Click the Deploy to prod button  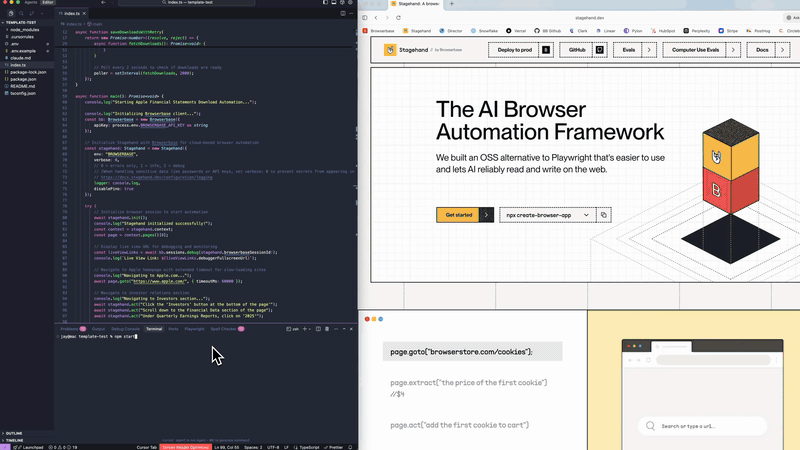coord(513,49)
